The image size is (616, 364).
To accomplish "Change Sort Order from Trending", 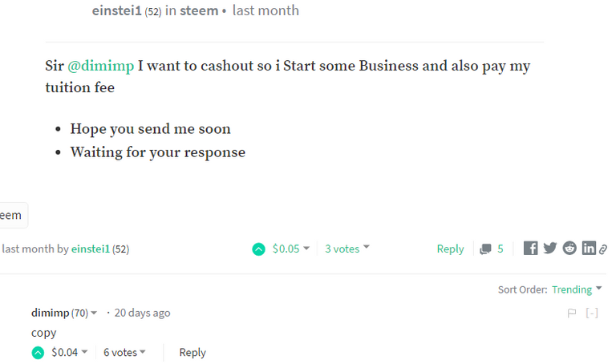I will (x=577, y=289).
